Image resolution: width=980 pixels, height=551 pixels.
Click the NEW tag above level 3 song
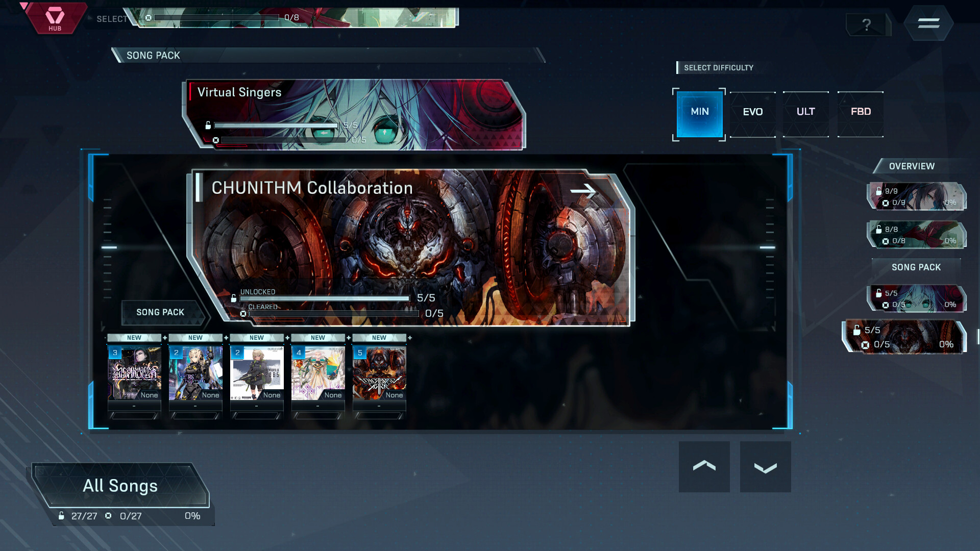(x=134, y=338)
